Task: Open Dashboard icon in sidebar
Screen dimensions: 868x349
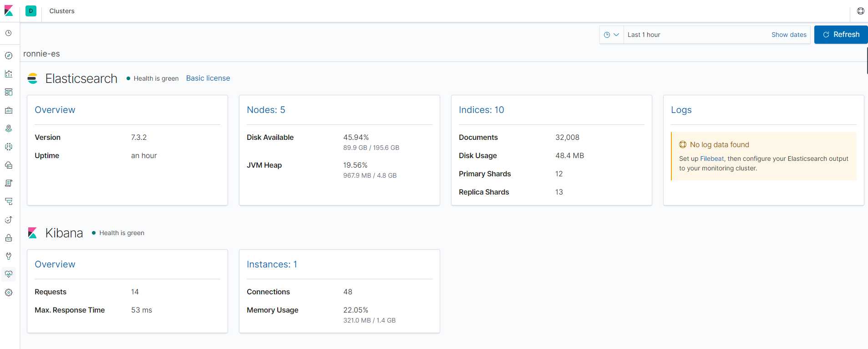Action: (9, 92)
